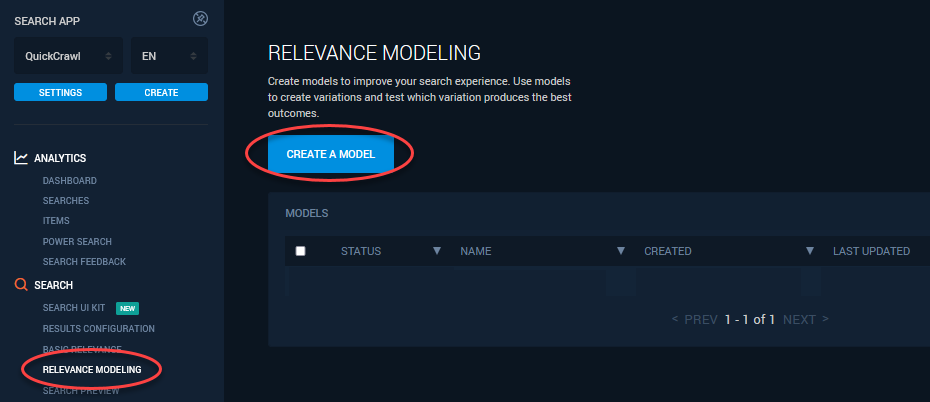930x402 pixels.
Task: Open the QuickCrawl app dropdown
Action: (68, 56)
